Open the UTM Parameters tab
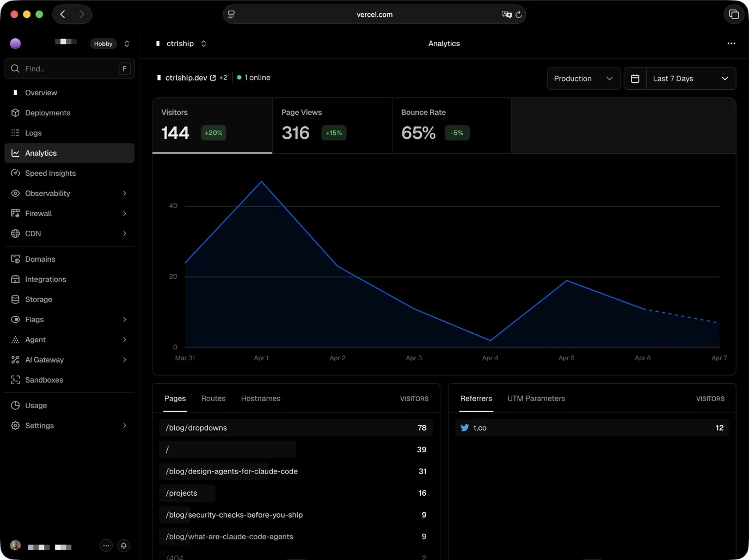 [x=536, y=398]
